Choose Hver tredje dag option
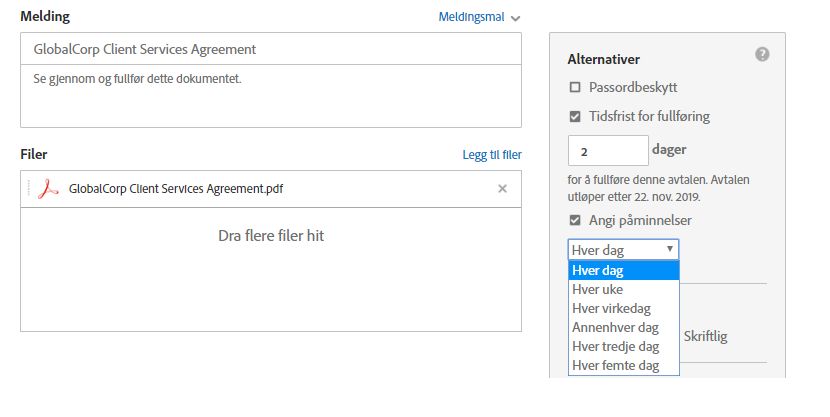 point(624,347)
